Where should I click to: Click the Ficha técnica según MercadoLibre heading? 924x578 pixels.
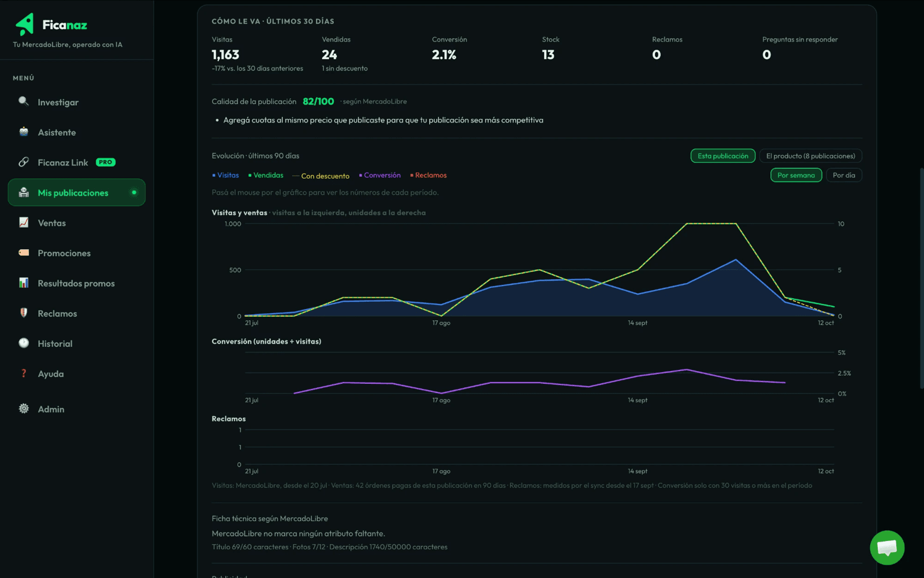(270, 518)
